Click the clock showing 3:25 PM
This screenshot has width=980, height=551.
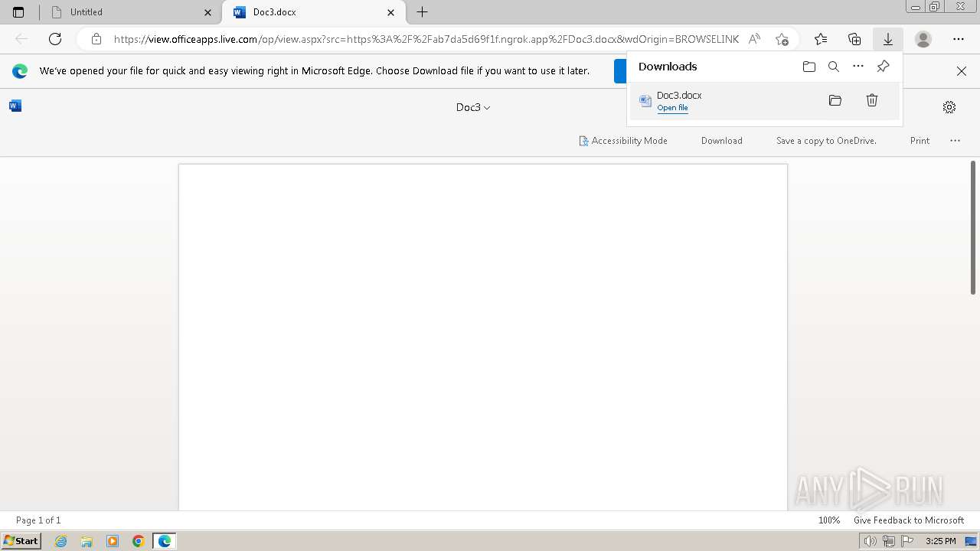point(941,541)
